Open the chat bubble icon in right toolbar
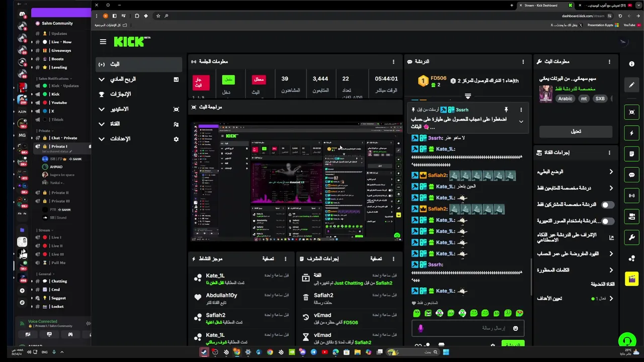644x362 pixels. [x=631, y=175]
